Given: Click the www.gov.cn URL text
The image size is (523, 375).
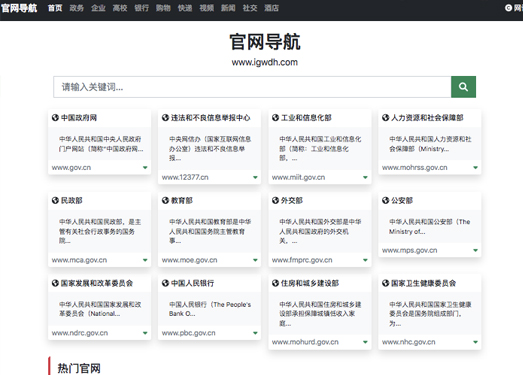Looking at the screenshot, I should [x=71, y=167].
